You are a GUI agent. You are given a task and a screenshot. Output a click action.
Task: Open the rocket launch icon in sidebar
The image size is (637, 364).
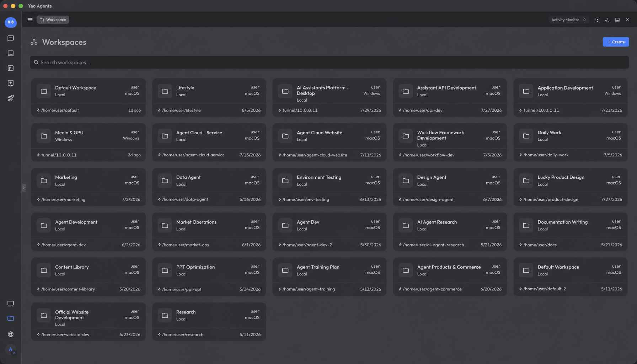11,98
